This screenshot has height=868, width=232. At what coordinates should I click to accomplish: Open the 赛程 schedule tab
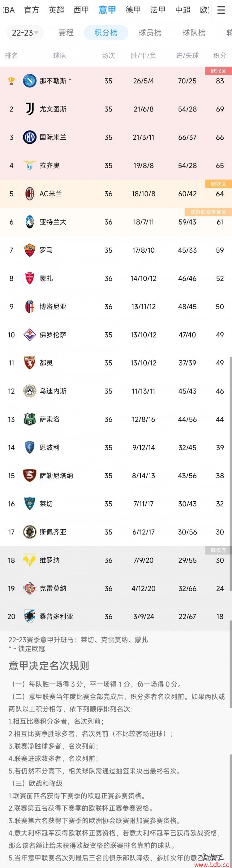click(66, 33)
